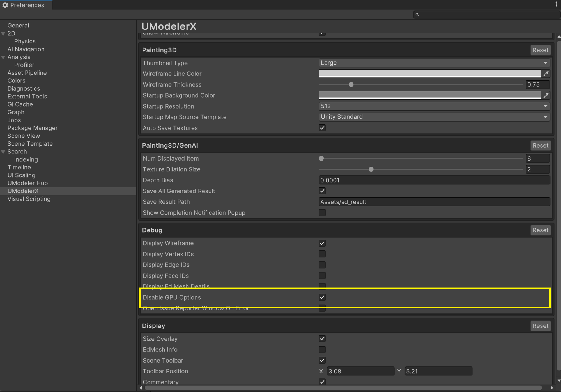Open UI Scaling preferences

(21, 175)
